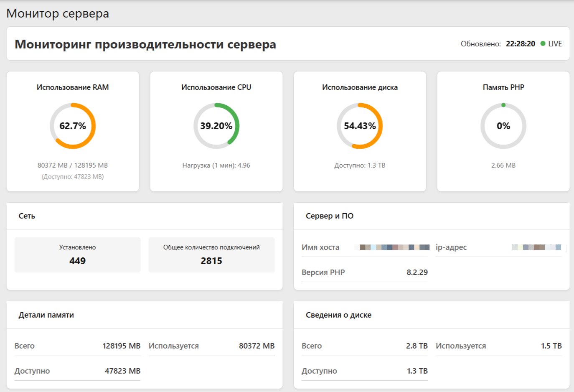Screen dimensions: 574x392
Task: Click the PHP memory 0% gauge
Action: (x=503, y=126)
